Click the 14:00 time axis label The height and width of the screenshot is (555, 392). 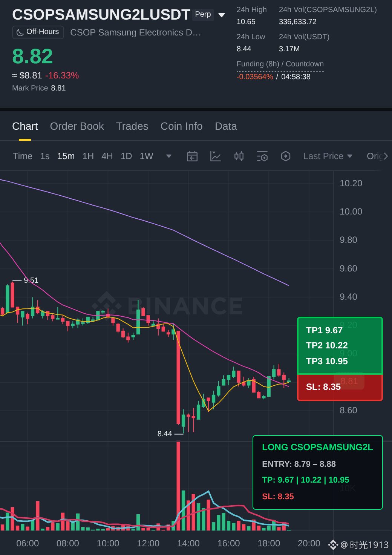click(188, 543)
